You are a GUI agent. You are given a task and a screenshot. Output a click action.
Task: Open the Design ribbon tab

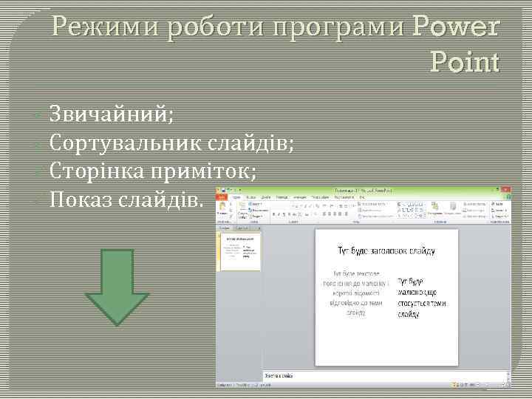click(266, 197)
